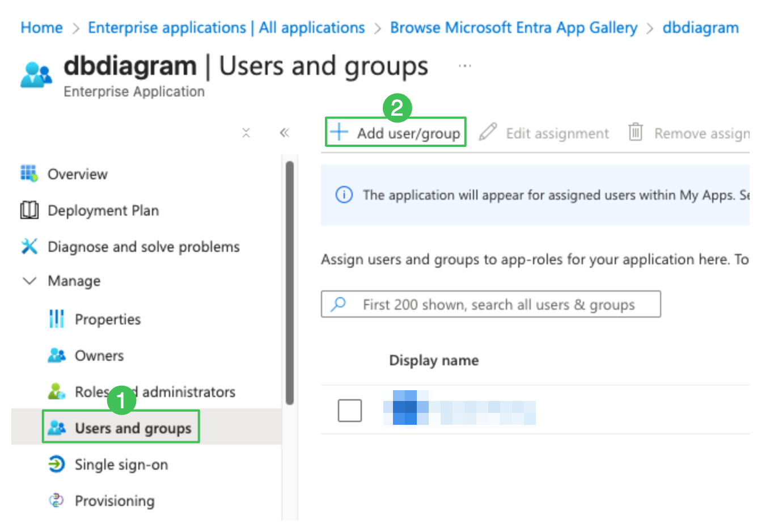The width and height of the screenshot is (761, 532).
Task: Click the Owners people icon
Action: (56, 355)
